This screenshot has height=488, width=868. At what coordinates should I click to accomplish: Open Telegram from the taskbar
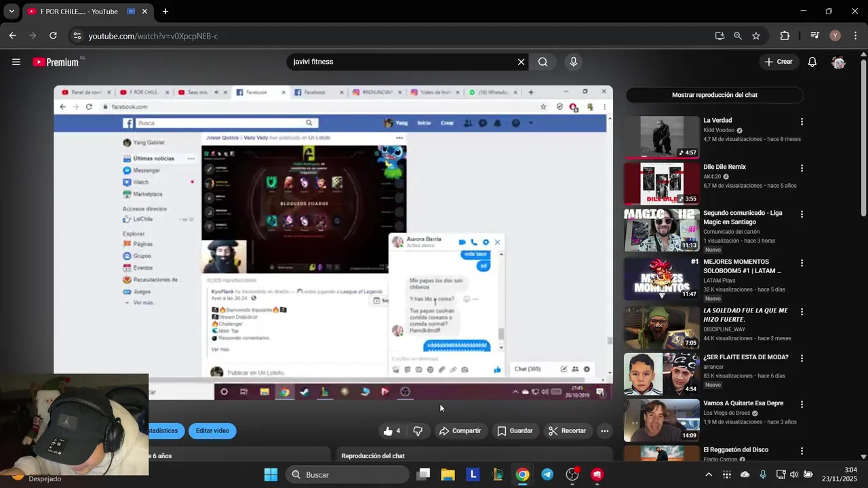(x=547, y=474)
